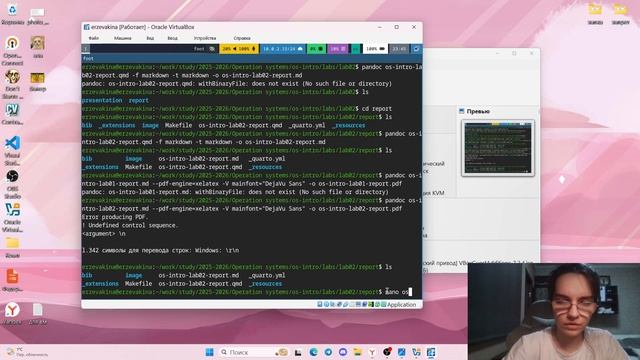This screenshot has width=640, height=360.
Task: Open Yandex browser from the taskbar
Action: [372, 352]
